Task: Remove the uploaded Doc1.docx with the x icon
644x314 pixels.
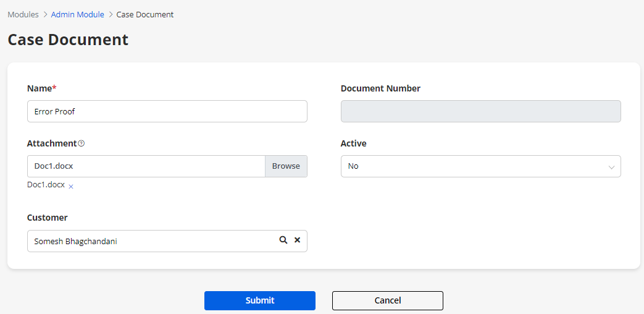Action: (71, 186)
